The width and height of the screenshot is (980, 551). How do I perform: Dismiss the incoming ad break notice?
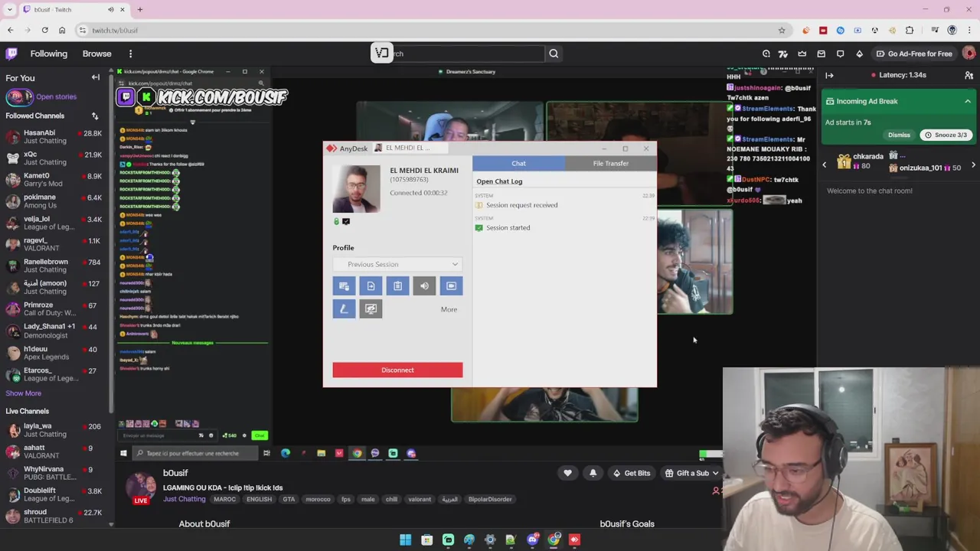[899, 135]
